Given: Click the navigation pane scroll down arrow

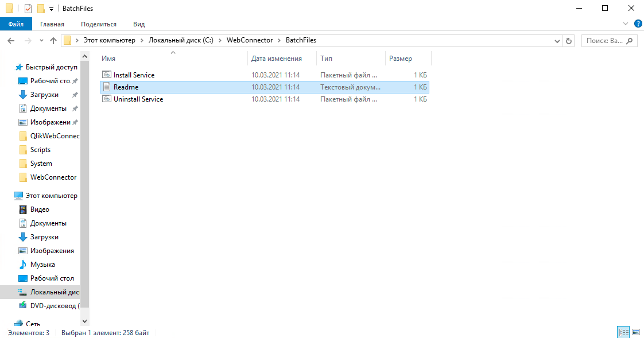Looking at the screenshot, I should [84, 321].
